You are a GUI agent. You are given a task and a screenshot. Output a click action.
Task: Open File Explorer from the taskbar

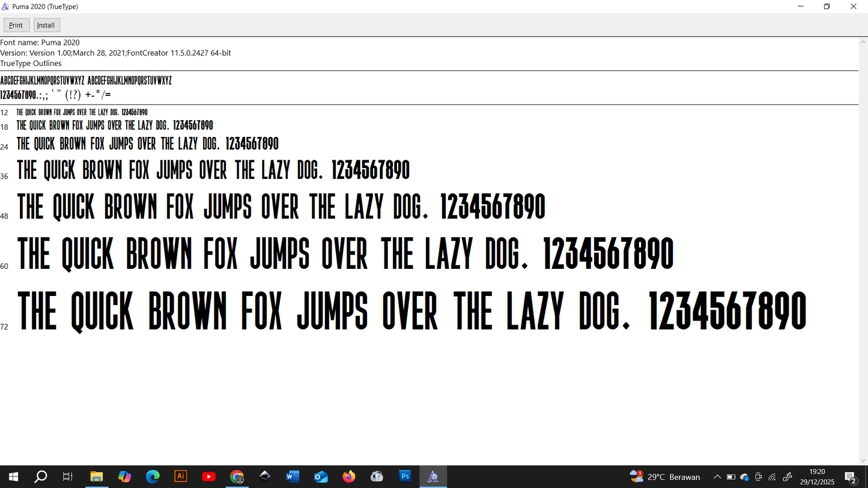click(x=97, y=477)
